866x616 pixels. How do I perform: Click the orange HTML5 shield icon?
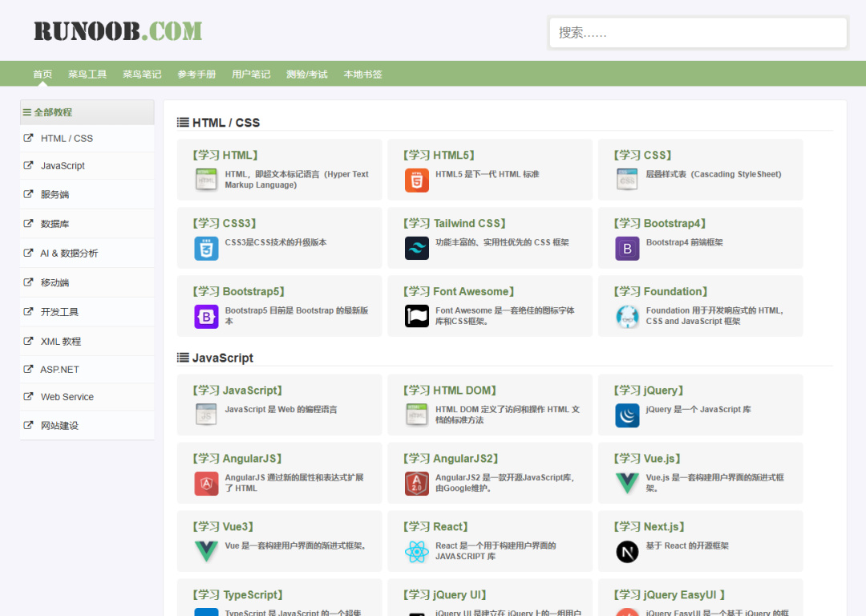pyautogui.click(x=416, y=180)
